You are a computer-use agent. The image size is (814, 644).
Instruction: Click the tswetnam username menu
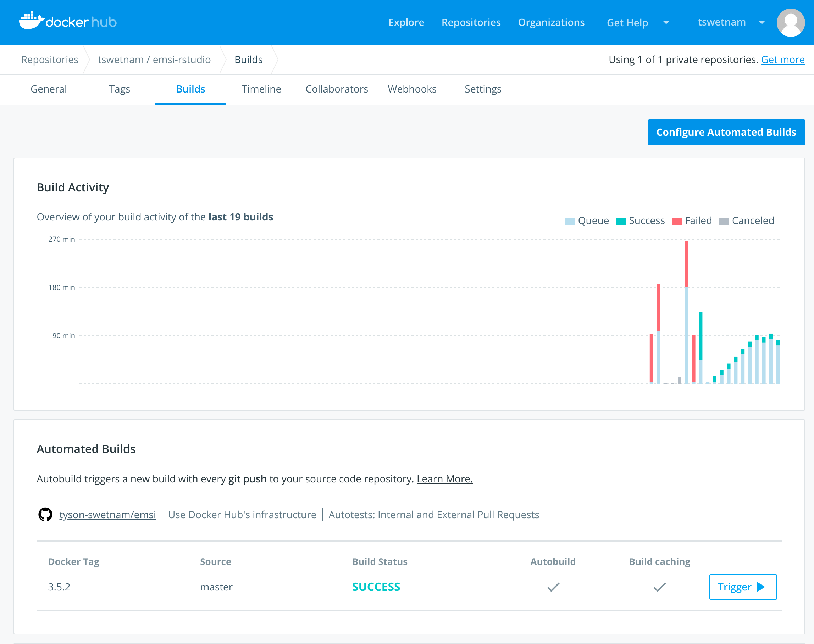tap(721, 22)
